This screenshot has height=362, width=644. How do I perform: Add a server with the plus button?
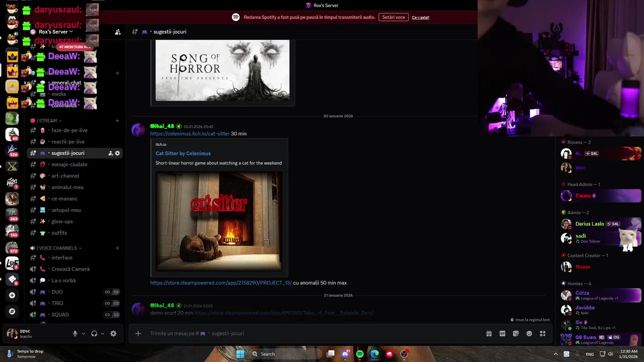[x=12, y=295]
